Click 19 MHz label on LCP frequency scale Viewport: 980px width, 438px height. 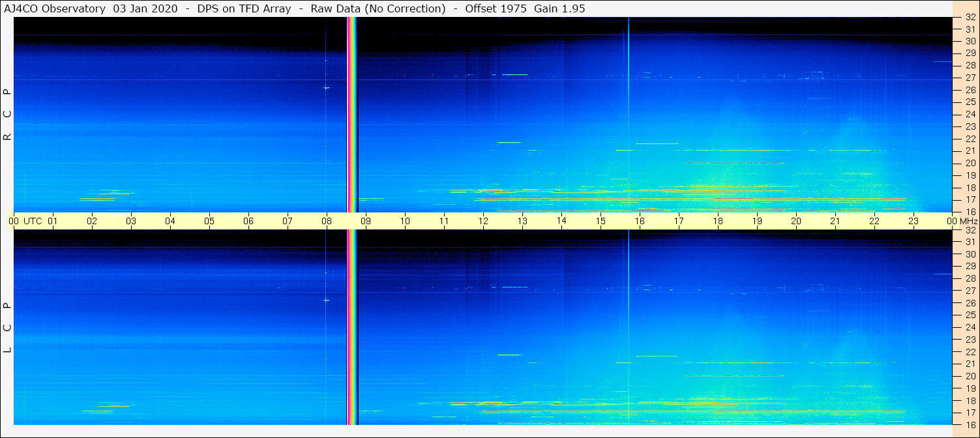[x=970, y=388]
